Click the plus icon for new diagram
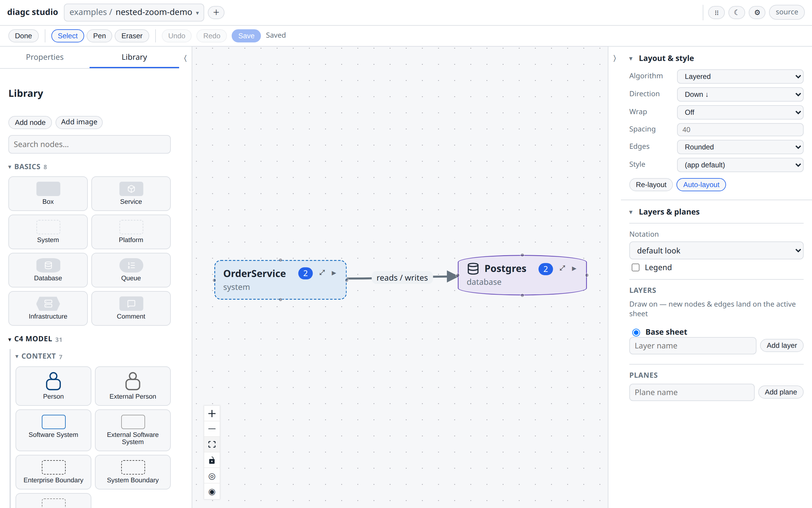The width and height of the screenshot is (812, 508). tap(216, 13)
